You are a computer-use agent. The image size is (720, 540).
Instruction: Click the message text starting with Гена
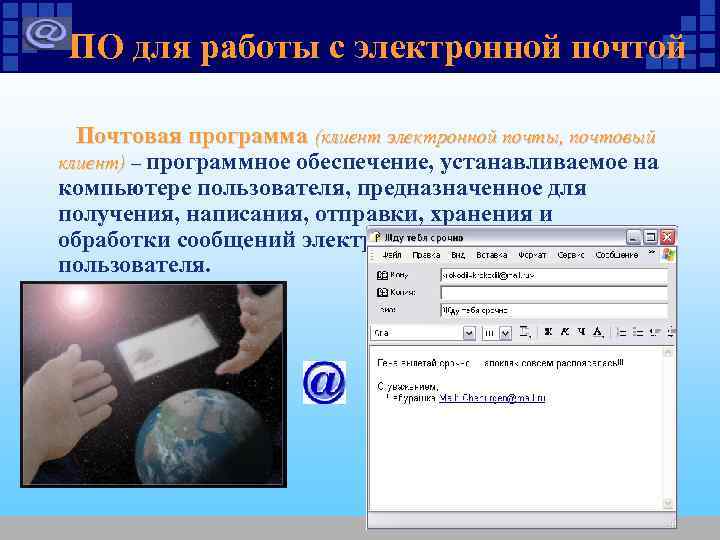(x=500, y=363)
